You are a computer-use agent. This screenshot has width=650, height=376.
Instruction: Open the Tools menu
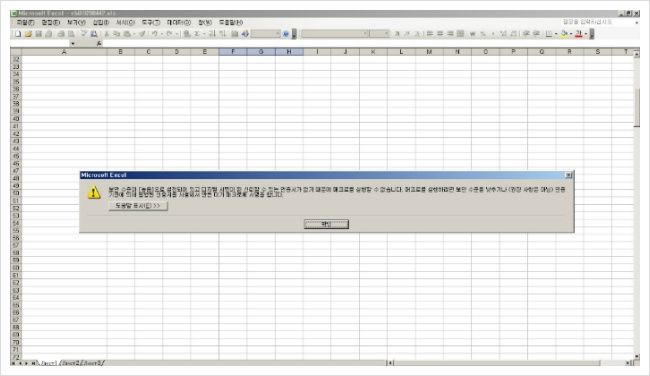tap(150, 22)
